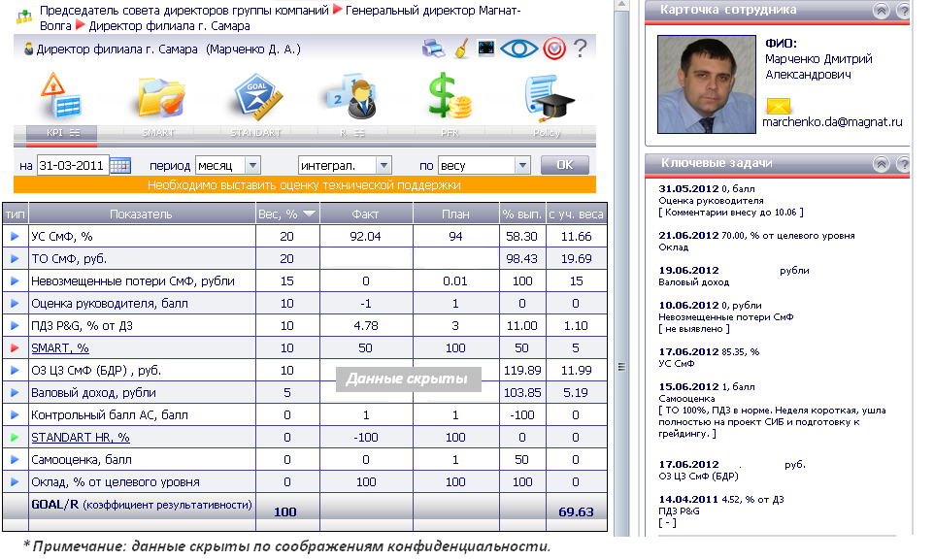Switch to the PFR tab

[x=450, y=133]
